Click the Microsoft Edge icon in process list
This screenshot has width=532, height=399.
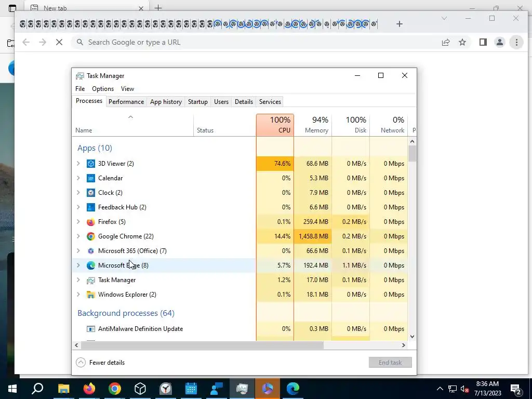tap(90, 265)
